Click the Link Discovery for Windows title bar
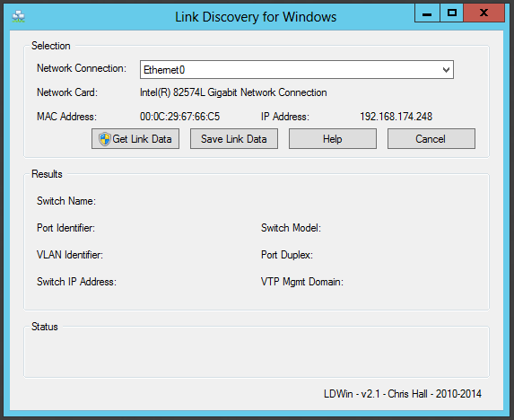This screenshot has width=514, height=420. click(x=256, y=17)
